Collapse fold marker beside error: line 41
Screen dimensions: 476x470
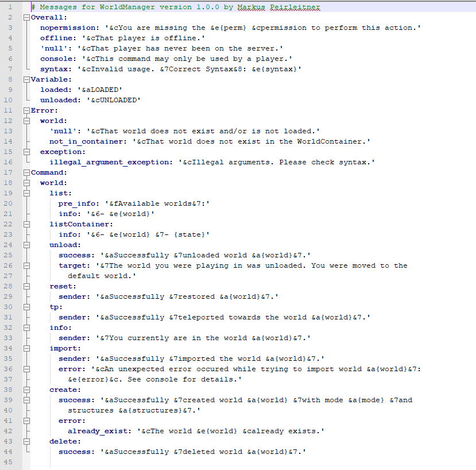[x=27, y=420]
